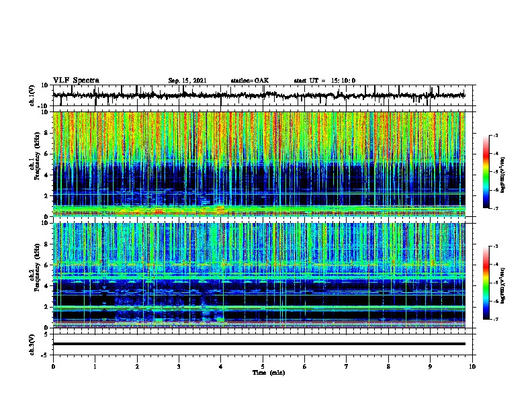Click time axis tick label "8"
Image resolution: width=532 pixels, height=411 pixels.
(388, 366)
